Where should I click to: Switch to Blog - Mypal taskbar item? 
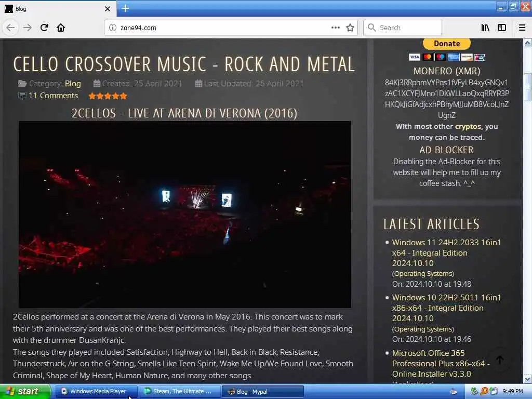point(262,392)
